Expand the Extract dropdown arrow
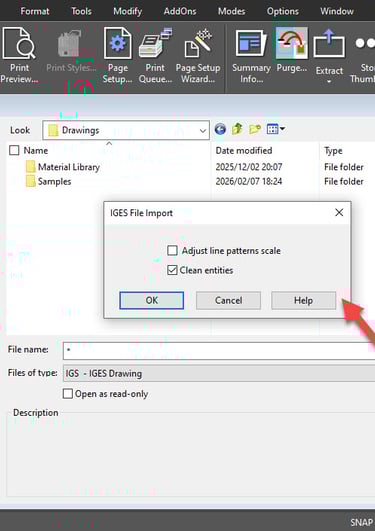Image resolution: width=375 pixels, height=531 pixels. 329,82
